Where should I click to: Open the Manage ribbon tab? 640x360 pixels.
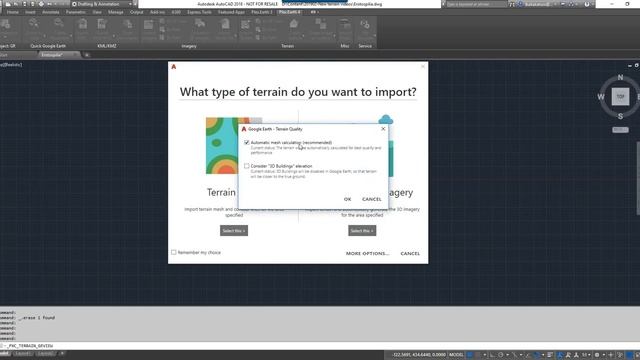point(116,12)
